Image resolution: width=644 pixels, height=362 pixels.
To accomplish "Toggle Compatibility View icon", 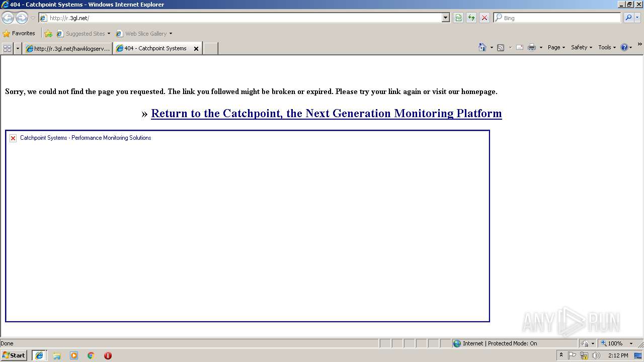I will pos(458,18).
